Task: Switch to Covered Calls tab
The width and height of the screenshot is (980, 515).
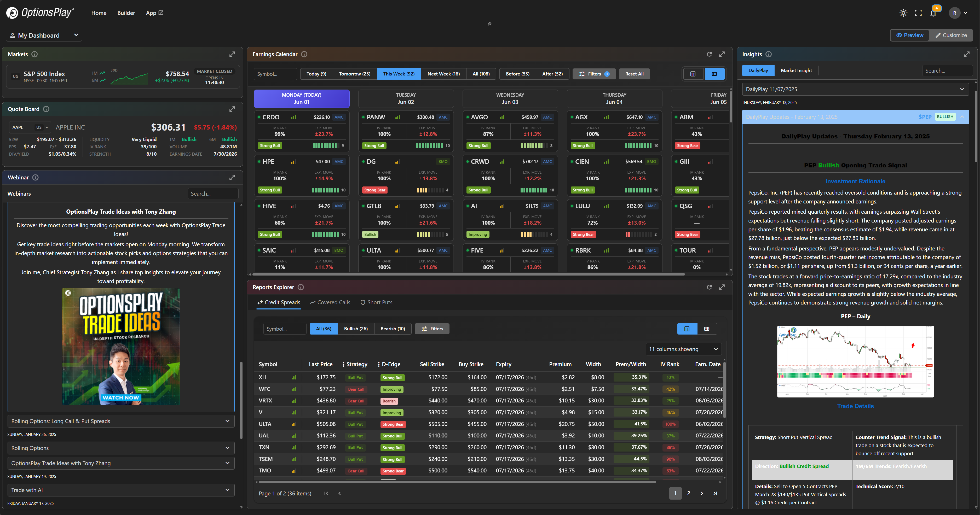Action: (x=330, y=302)
